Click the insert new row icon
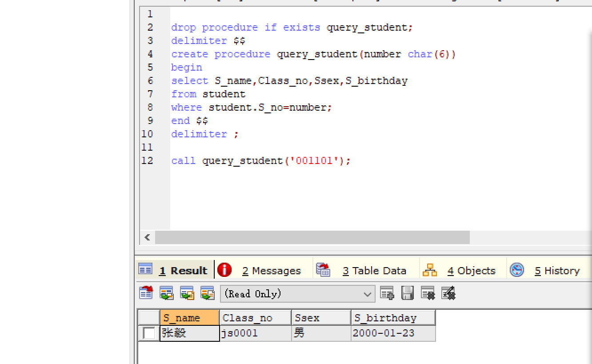 (x=387, y=293)
